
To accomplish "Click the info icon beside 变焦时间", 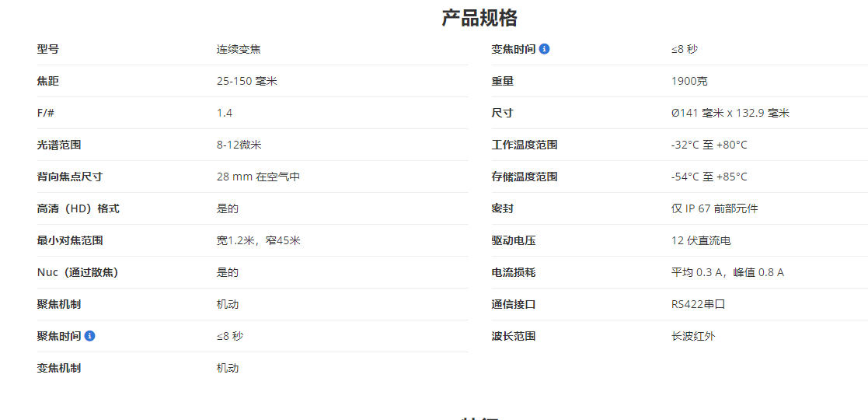I will point(544,49).
